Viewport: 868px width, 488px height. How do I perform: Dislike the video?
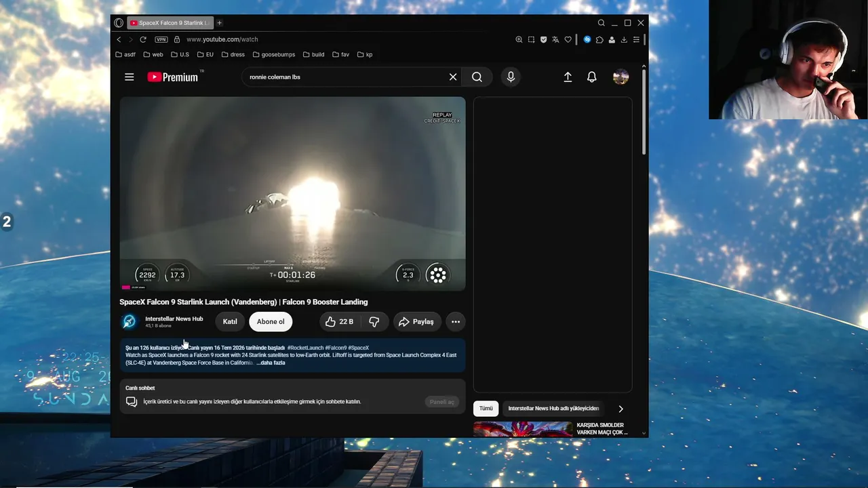pyautogui.click(x=374, y=322)
